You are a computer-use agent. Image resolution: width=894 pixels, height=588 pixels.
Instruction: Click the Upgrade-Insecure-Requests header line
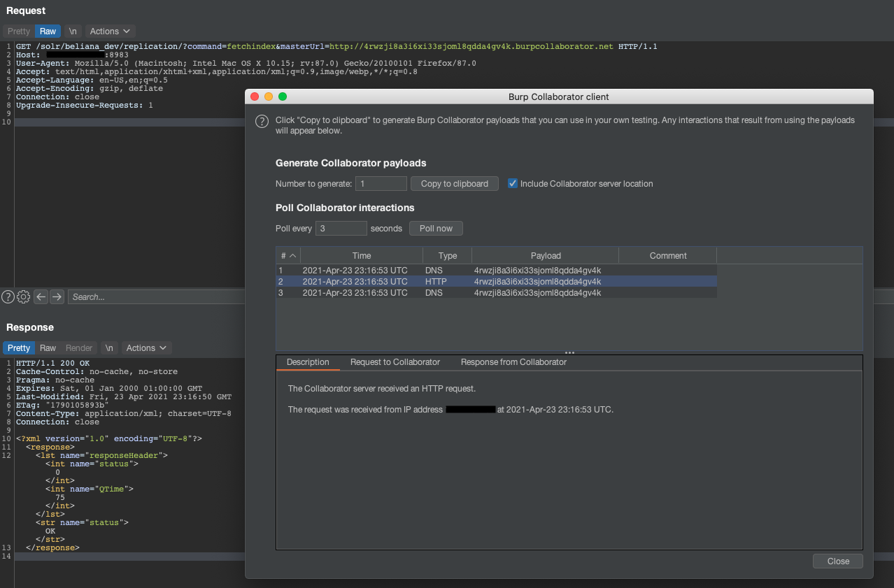tap(85, 105)
